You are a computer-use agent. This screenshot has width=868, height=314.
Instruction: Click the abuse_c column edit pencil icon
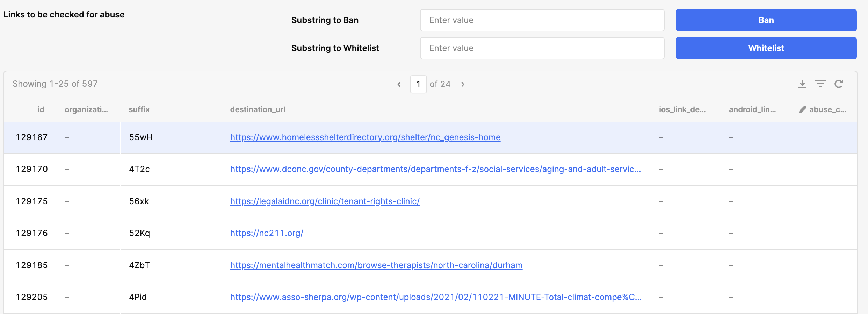coord(802,109)
